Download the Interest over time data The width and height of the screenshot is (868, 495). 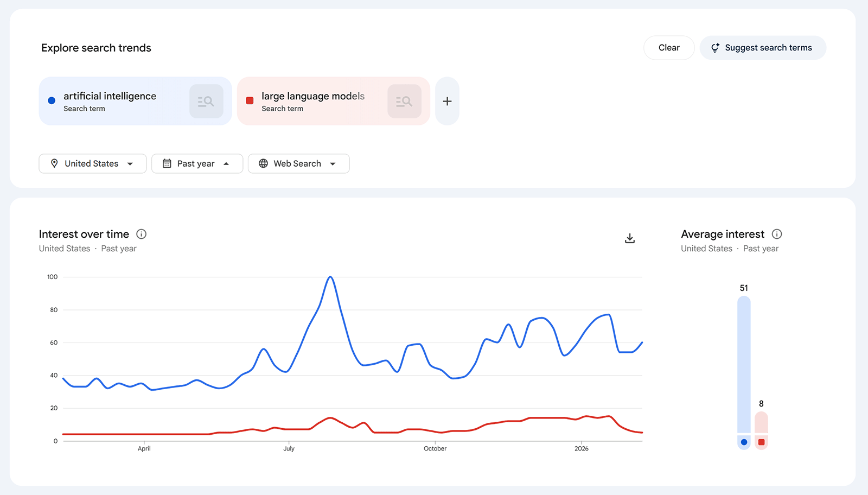coord(629,238)
